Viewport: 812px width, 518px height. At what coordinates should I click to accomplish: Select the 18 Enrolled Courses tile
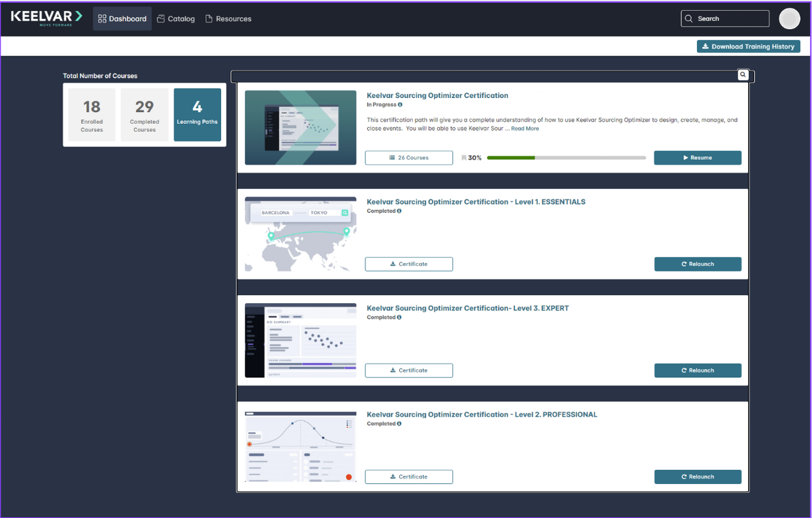[92, 114]
